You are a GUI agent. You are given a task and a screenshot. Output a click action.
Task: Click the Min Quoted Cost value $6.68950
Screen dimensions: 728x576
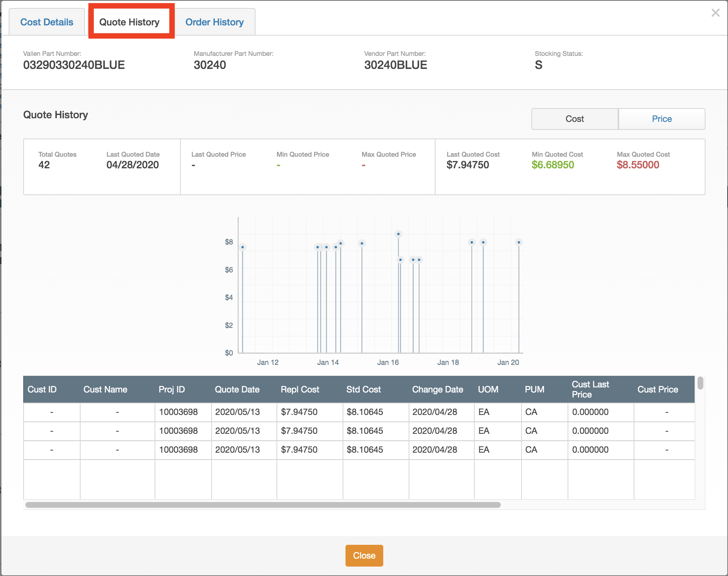[x=553, y=165]
